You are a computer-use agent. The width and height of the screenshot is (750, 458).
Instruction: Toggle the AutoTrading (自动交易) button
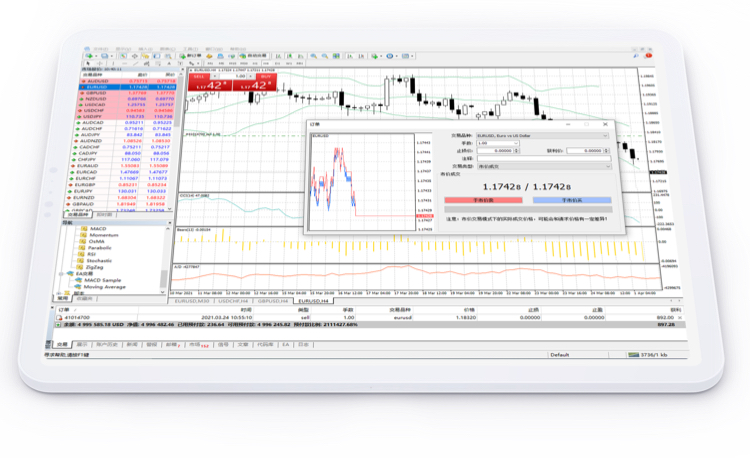pos(254,56)
